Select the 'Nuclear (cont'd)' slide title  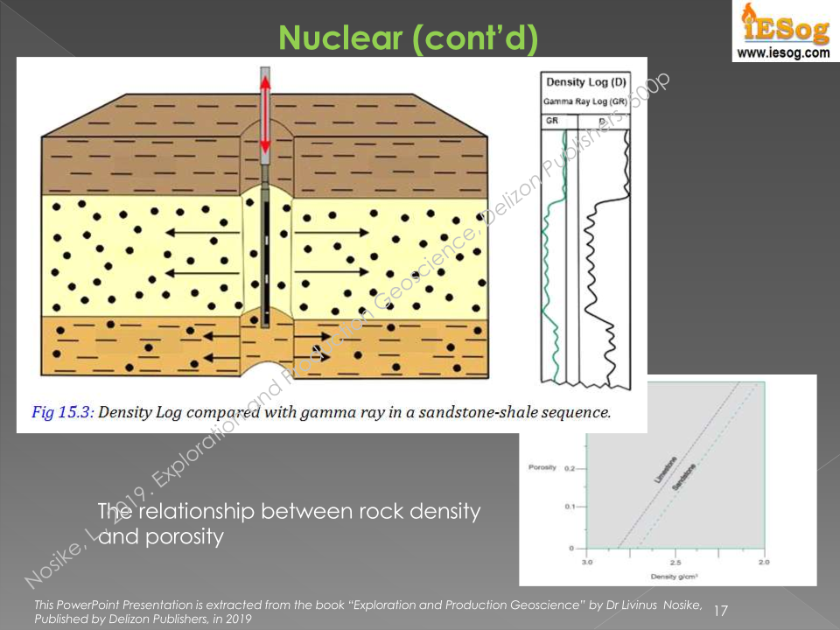(x=407, y=37)
